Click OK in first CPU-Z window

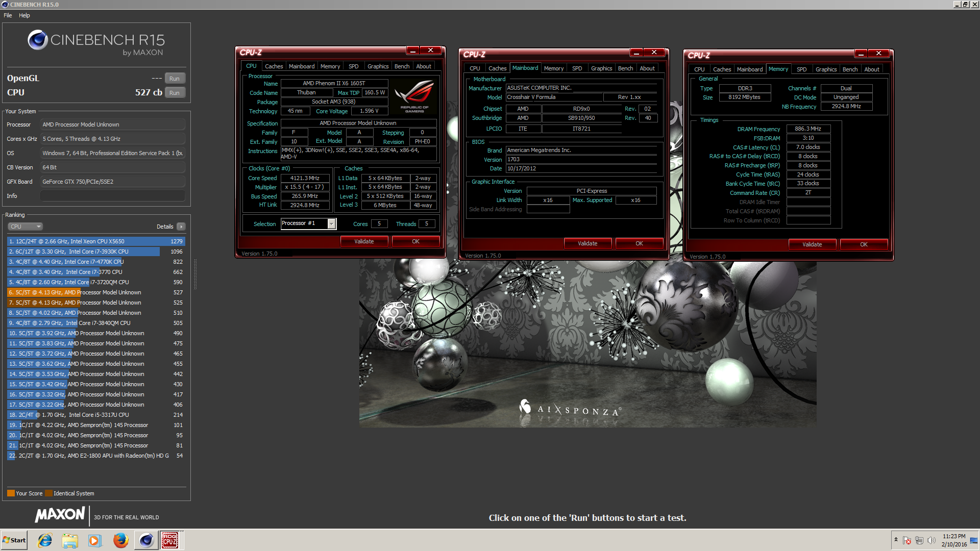pos(415,241)
